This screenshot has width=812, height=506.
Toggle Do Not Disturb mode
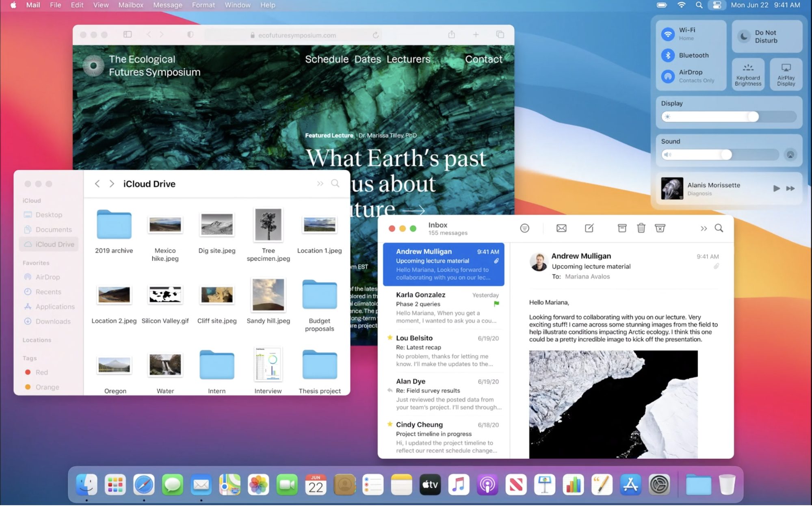point(767,36)
